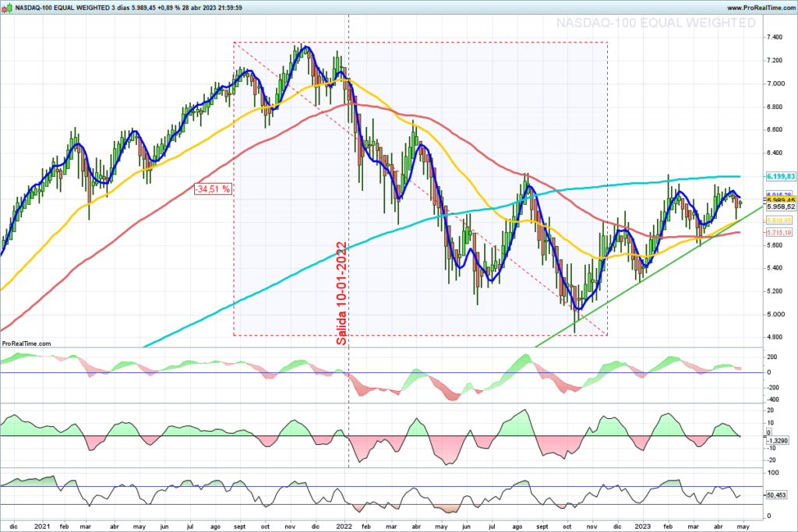Image resolution: width=798 pixels, height=532 pixels.
Task: Click the 50,453 oscillator value tag
Action: 776,495
